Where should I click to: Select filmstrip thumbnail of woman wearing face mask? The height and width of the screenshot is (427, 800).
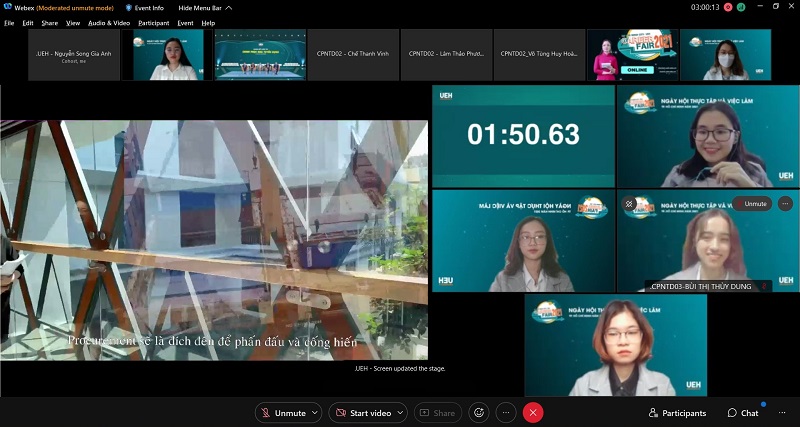[x=726, y=55]
